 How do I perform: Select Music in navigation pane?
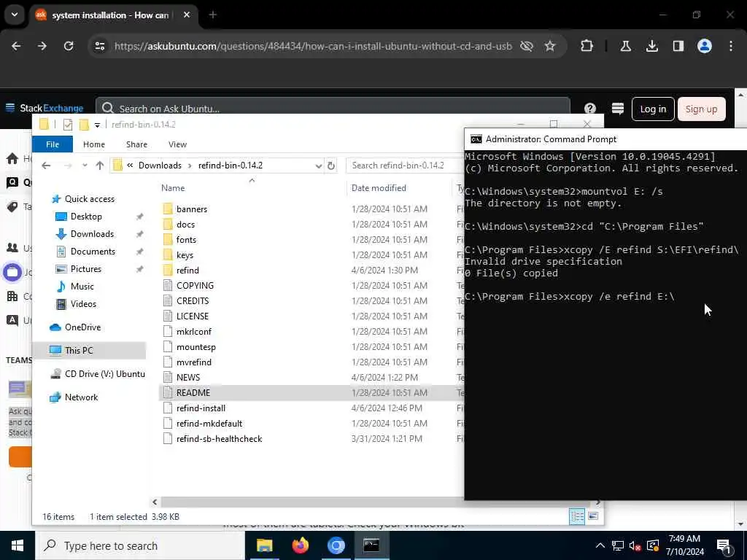coord(82,286)
